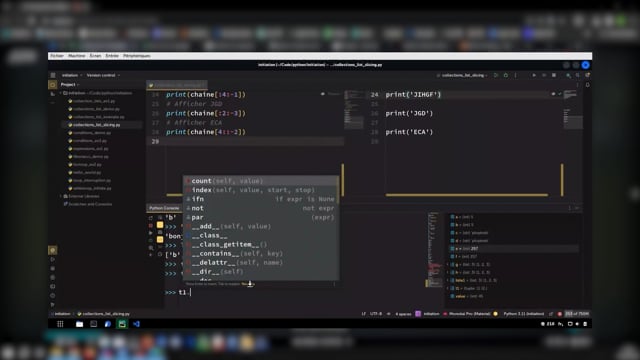Viewport: 640px width, 360px height.
Task: Choose __delattr__(self, name) completion
Action: [x=261, y=262]
